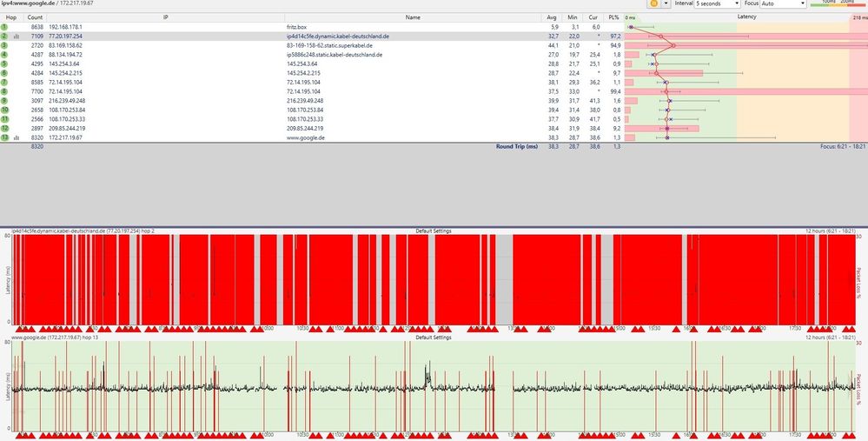Click the Latency graph column header

[746, 17]
